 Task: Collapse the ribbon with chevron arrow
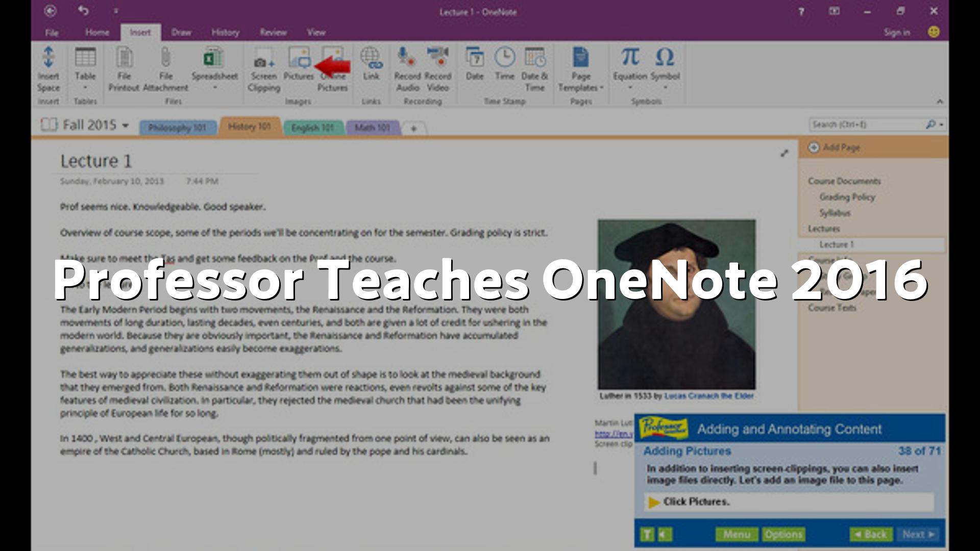(x=940, y=102)
